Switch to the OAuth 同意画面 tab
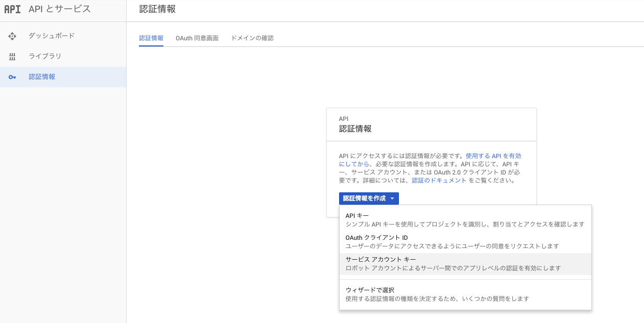The image size is (644, 323). click(x=197, y=38)
